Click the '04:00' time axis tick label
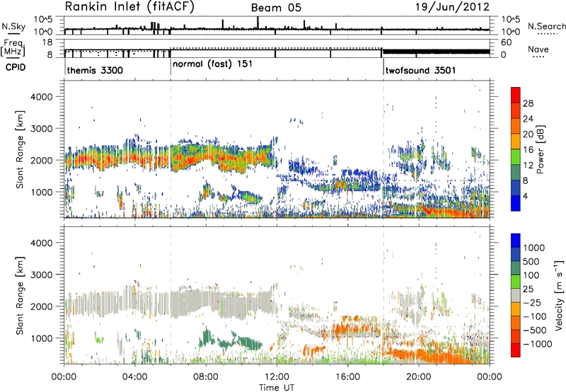 tap(135, 377)
